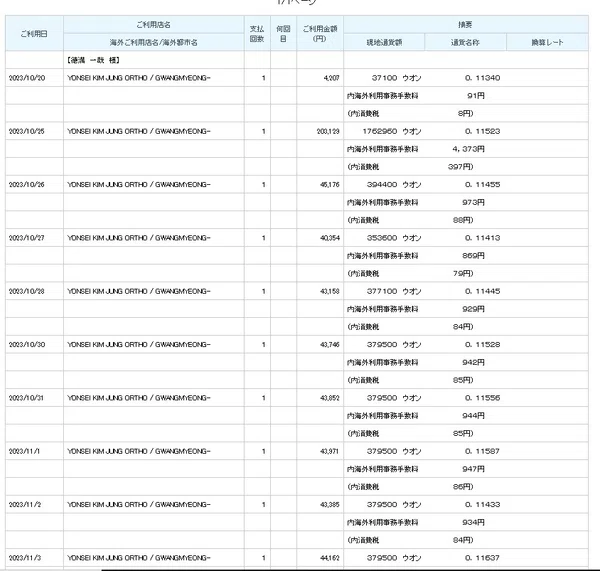Click the 1762950 ウオン local amount

pyautogui.click(x=392, y=131)
